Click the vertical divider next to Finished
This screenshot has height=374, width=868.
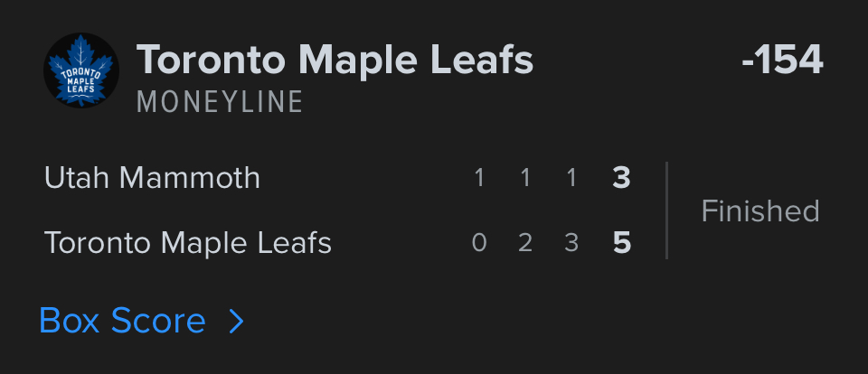tap(666, 210)
